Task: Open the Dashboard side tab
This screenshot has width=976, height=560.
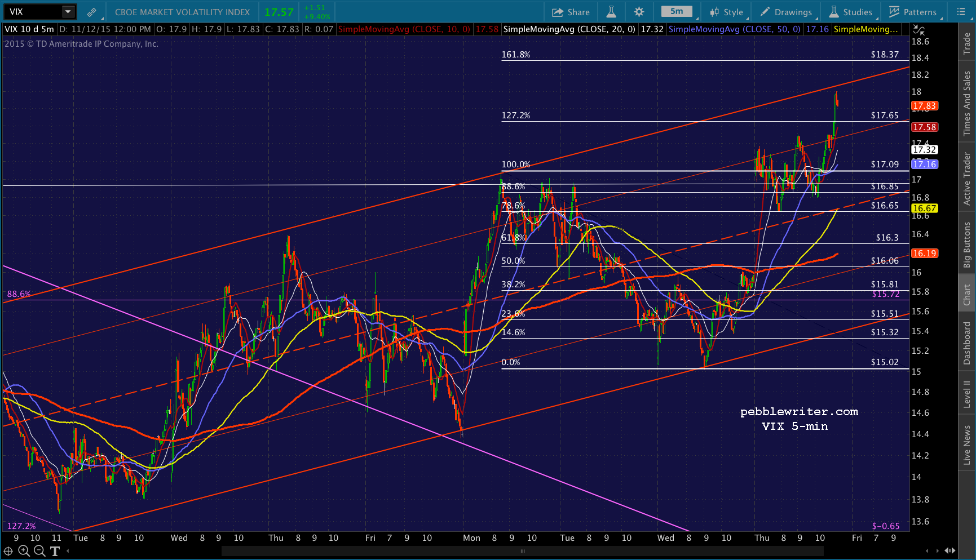Action: click(x=967, y=343)
